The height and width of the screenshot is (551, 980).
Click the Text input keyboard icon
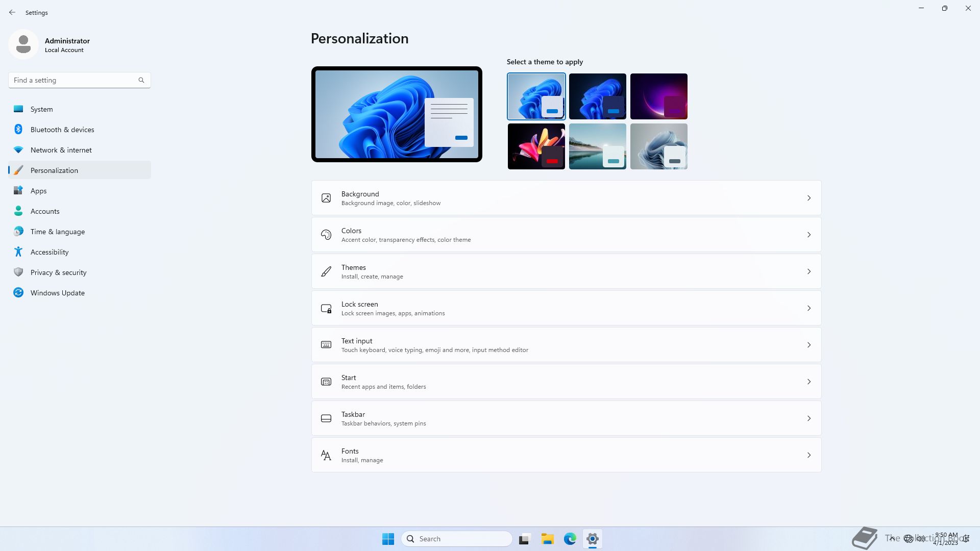(326, 345)
